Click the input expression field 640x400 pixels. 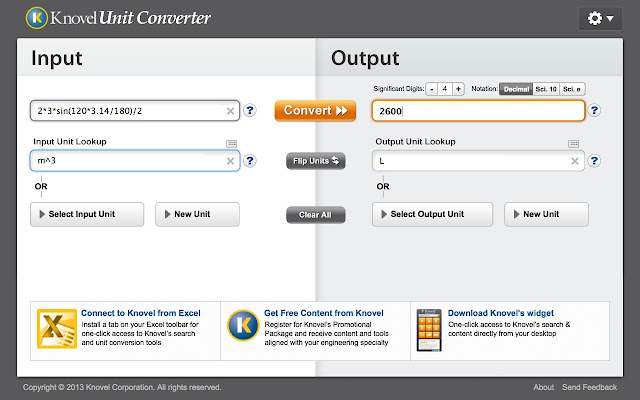point(135,111)
